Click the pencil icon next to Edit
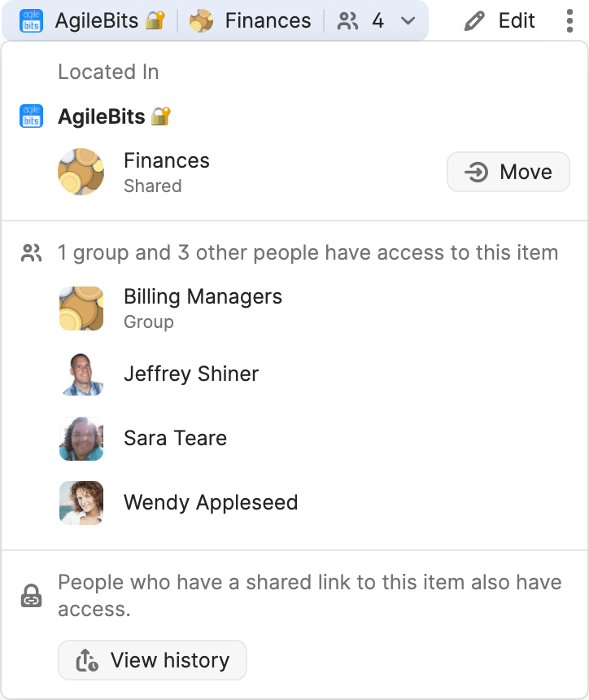The height and width of the screenshot is (700, 589). click(473, 20)
